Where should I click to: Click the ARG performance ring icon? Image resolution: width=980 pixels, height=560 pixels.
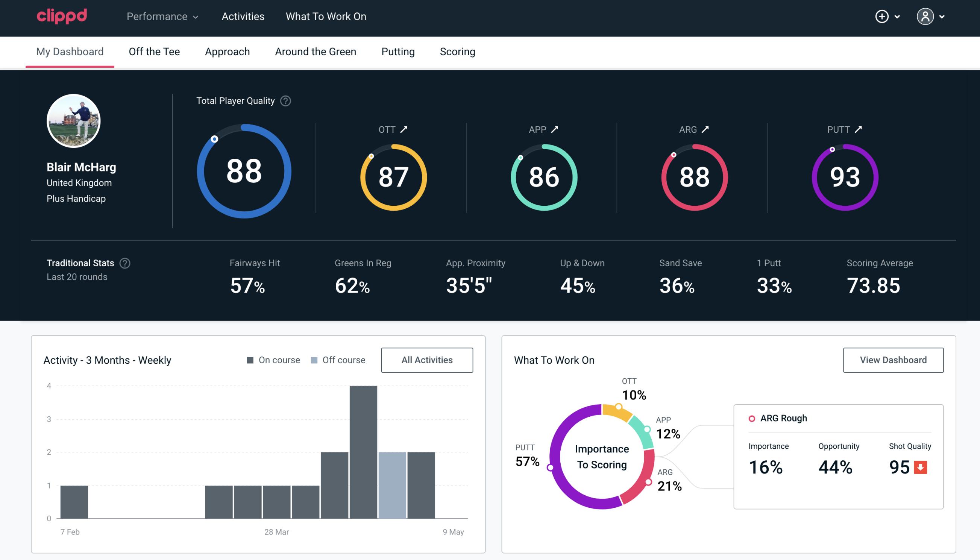coord(693,176)
